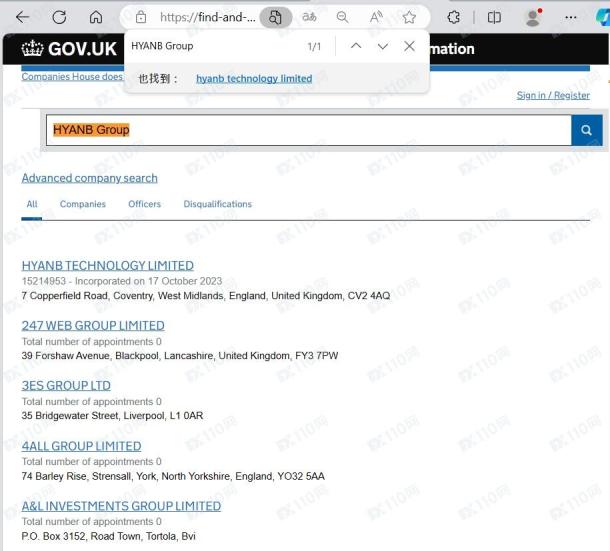Click the 1/1 match counter
This screenshot has width=610, height=551.
(x=314, y=47)
